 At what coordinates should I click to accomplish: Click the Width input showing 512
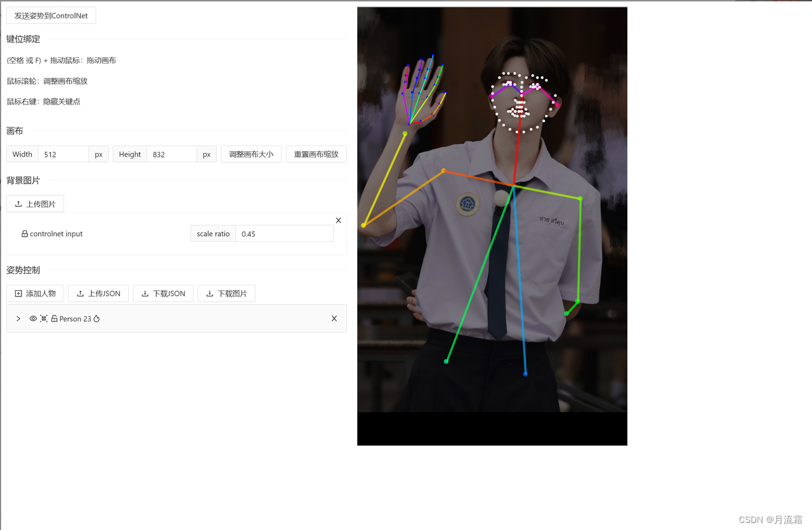coord(63,154)
